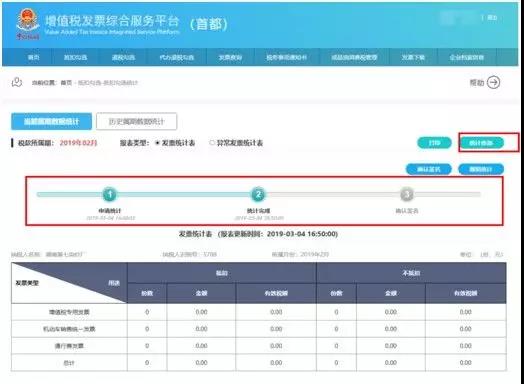Click the 合计 total row label
The width and height of the screenshot is (524, 384).
(69, 363)
